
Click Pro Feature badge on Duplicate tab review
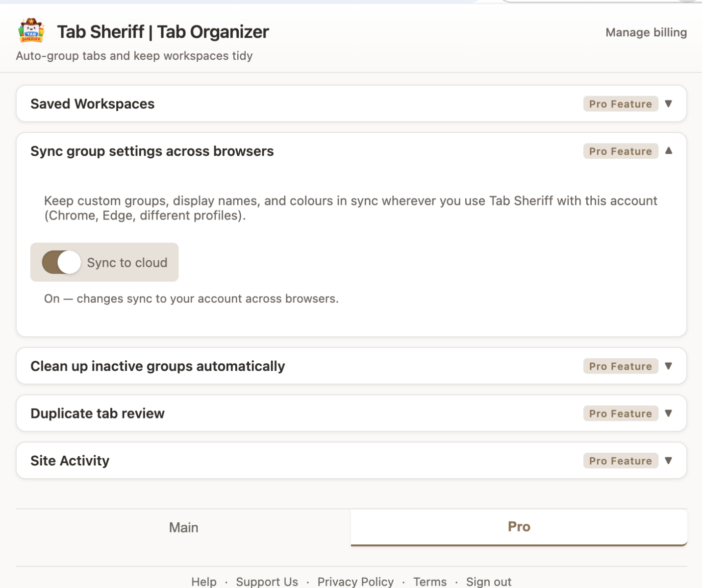[x=621, y=414]
